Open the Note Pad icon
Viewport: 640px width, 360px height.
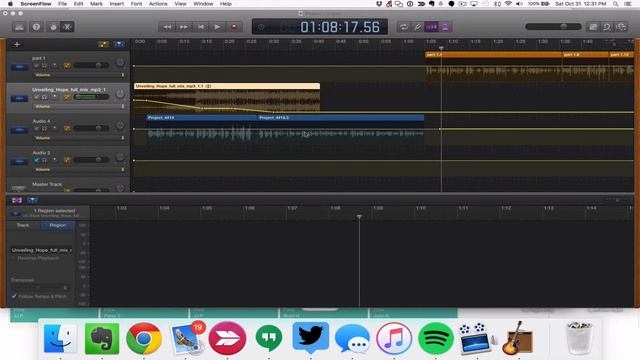click(x=593, y=27)
